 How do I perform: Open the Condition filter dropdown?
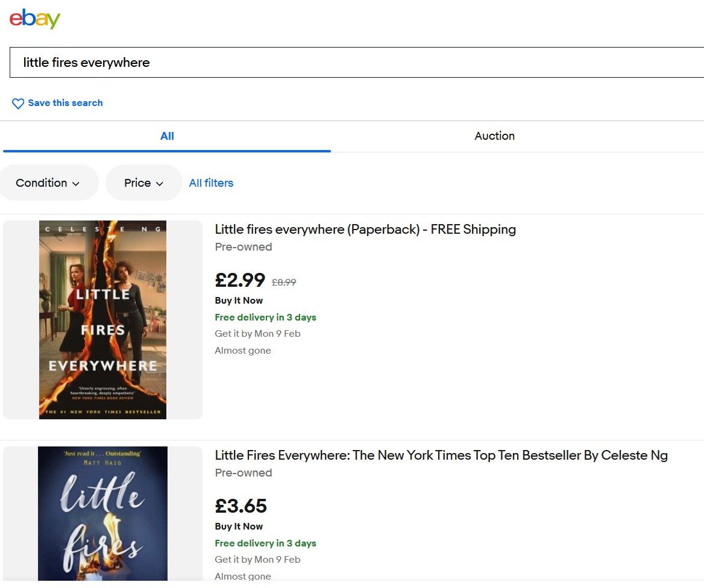coord(48,183)
